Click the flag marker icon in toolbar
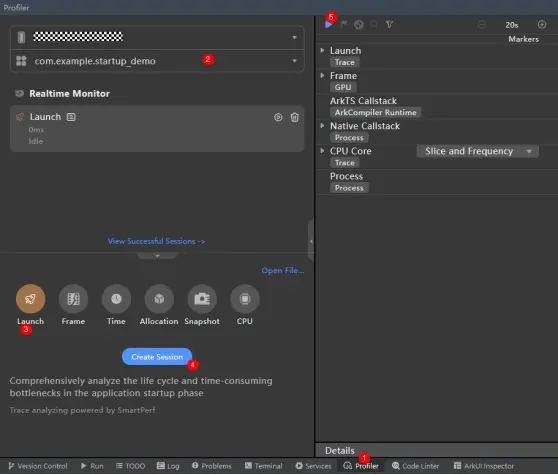Screen dimensions: 558x475 tap(343, 24)
